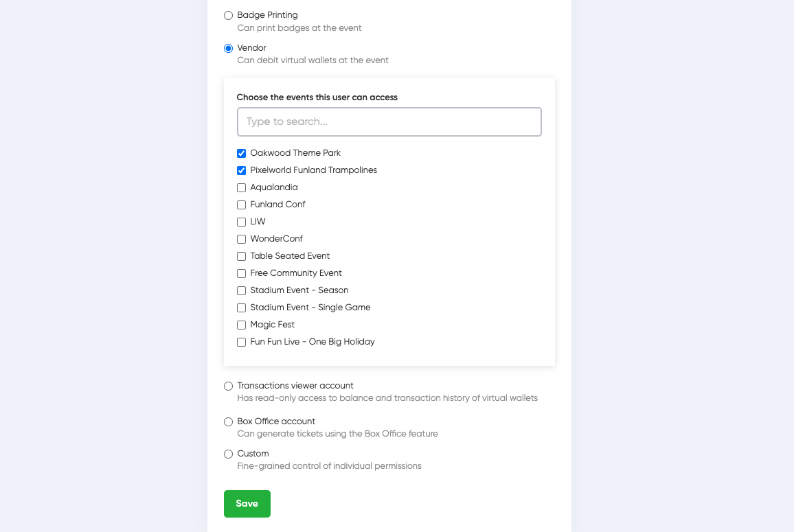Select the Box Office account option

228,421
